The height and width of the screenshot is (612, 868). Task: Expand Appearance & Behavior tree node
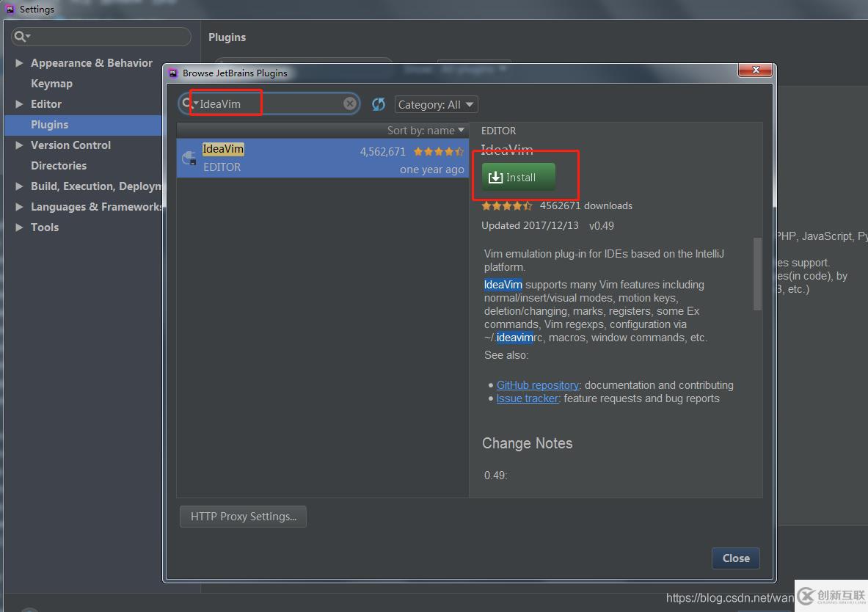coord(19,63)
